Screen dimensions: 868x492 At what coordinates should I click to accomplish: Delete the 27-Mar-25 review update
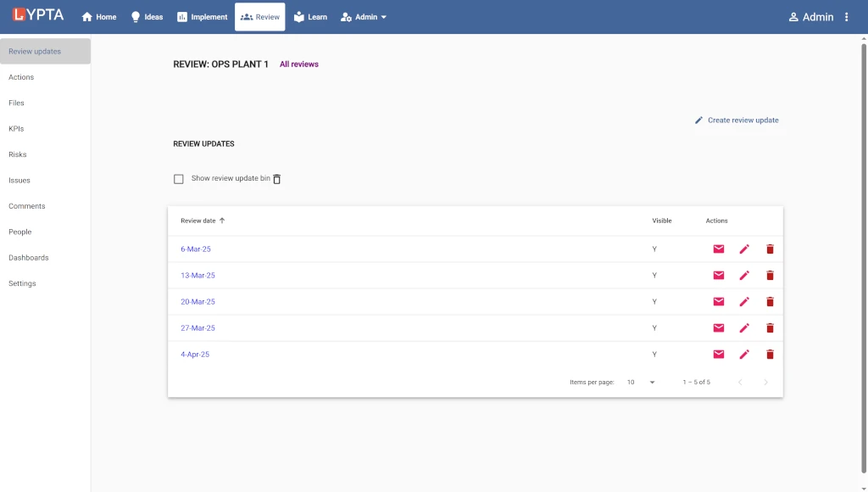pos(770,328)
